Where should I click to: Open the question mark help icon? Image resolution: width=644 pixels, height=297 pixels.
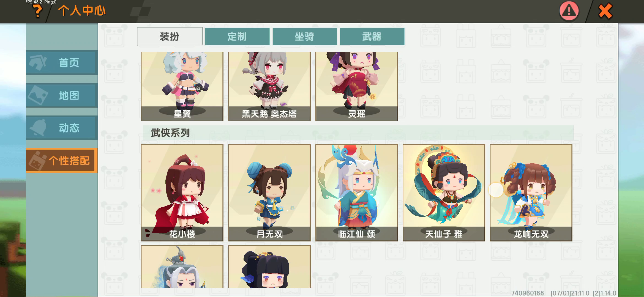(x=37, y=11)
